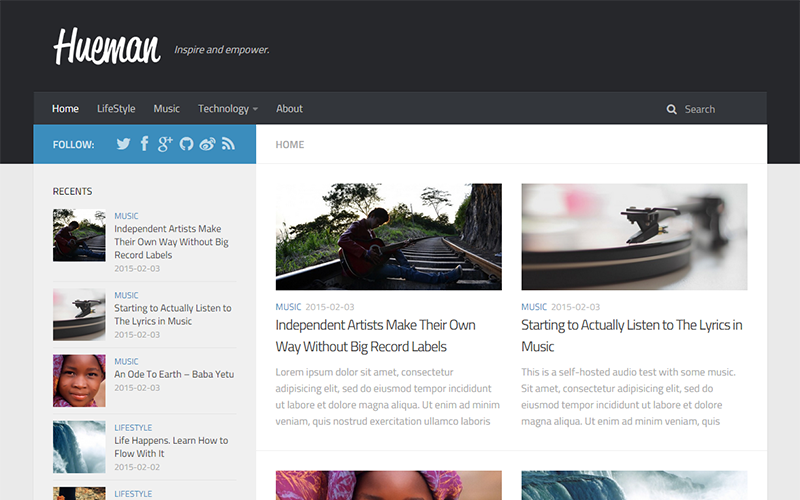The image size is (800, 500).
Task: Open sidebar waterfall thumbnail for Life Happens
Action: (x=79, y=446)
